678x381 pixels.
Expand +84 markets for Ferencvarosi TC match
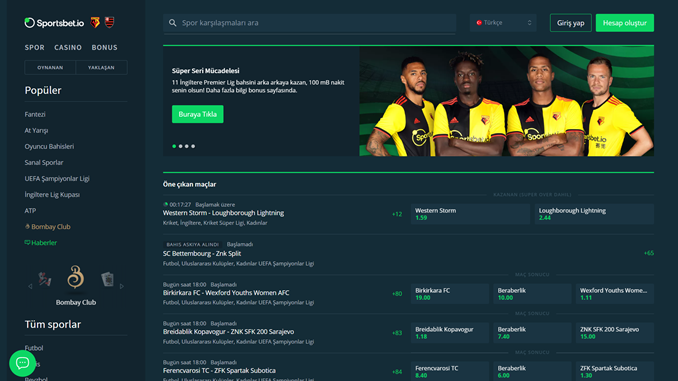point(397,372)
